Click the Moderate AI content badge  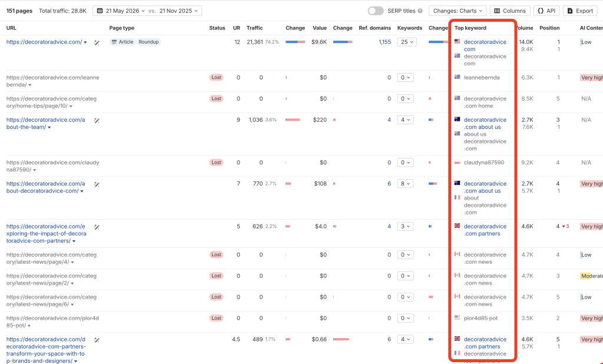(x=591, y=276)
